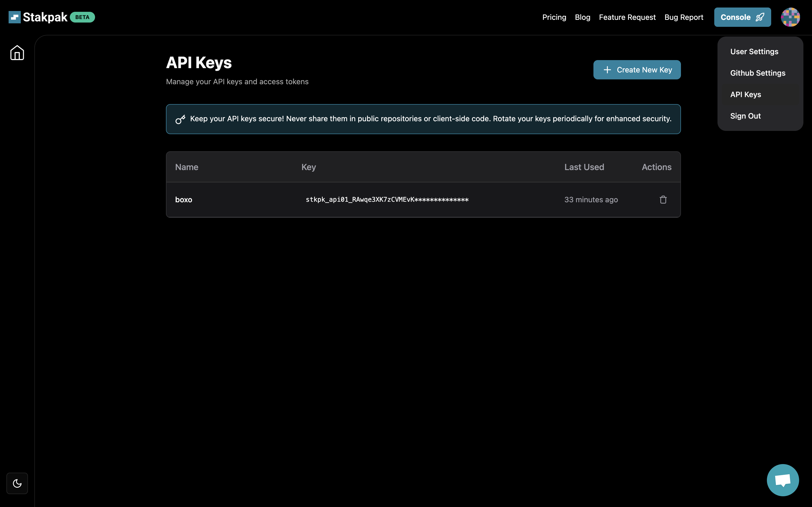
Task: Open the Pricing page link
Action: click(x=554, y=17)
